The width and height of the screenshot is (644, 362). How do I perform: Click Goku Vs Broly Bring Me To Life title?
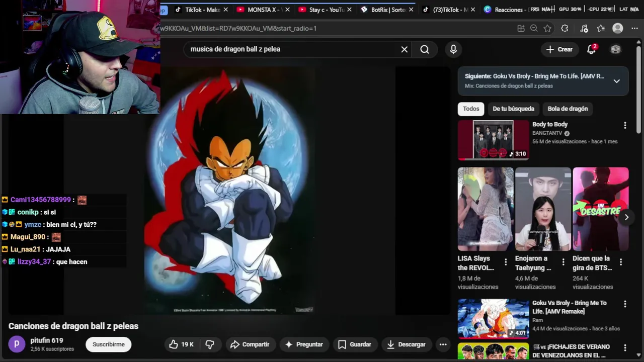click(569, 307)
